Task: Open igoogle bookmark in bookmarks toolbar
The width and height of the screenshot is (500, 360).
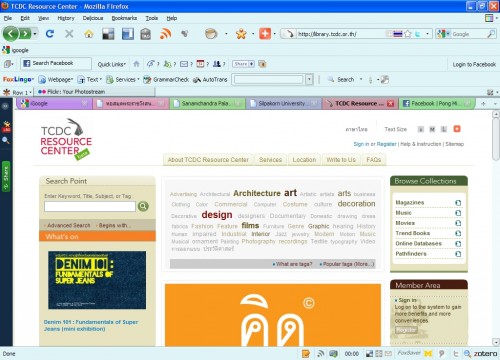Action: (16, 50)
